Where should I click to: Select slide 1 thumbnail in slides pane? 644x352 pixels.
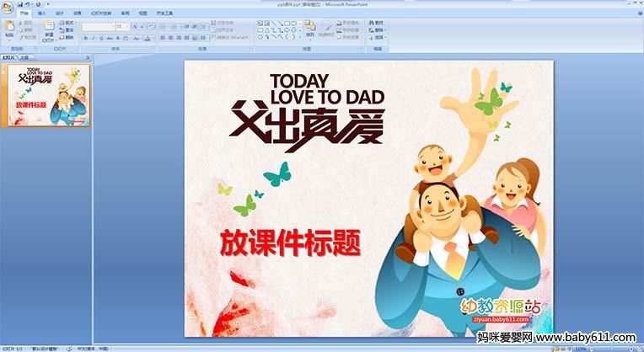(x=50, y=95)
